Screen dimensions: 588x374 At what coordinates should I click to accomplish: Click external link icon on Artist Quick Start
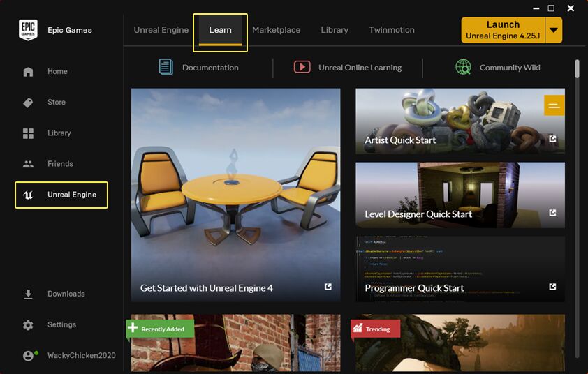pos(552,139)
